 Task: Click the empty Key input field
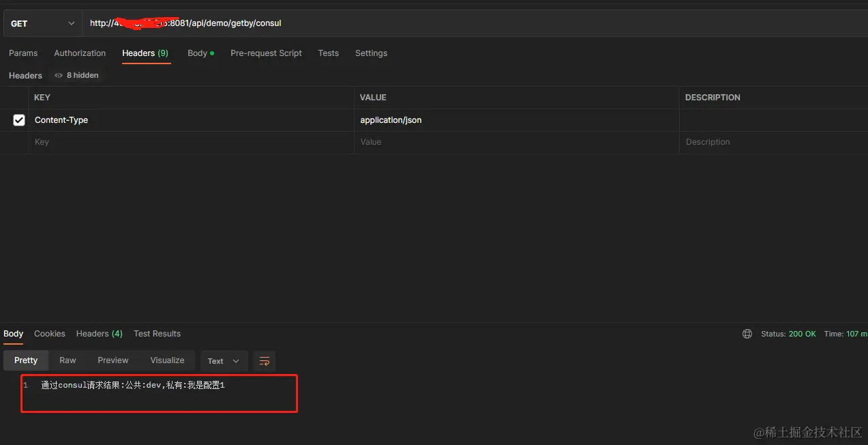[x=191, y=142]
